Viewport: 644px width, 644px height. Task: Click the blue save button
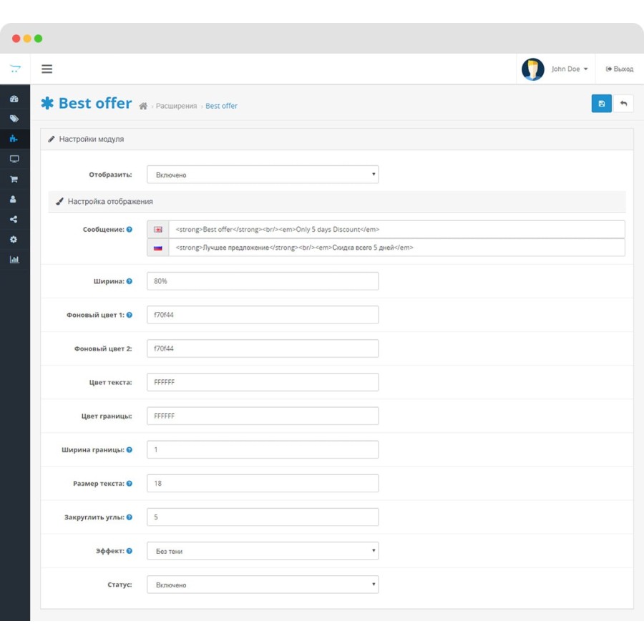point(601,104)
